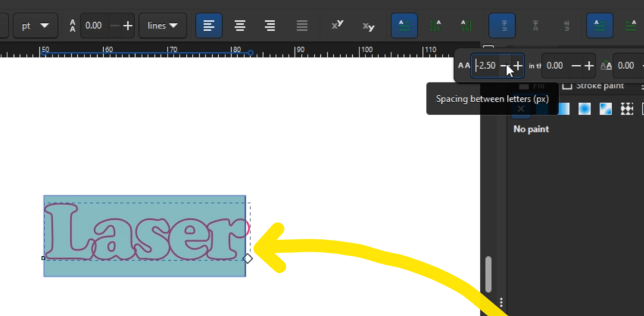
Task: Toggle superscript formatting
Action: click(338, 26)
